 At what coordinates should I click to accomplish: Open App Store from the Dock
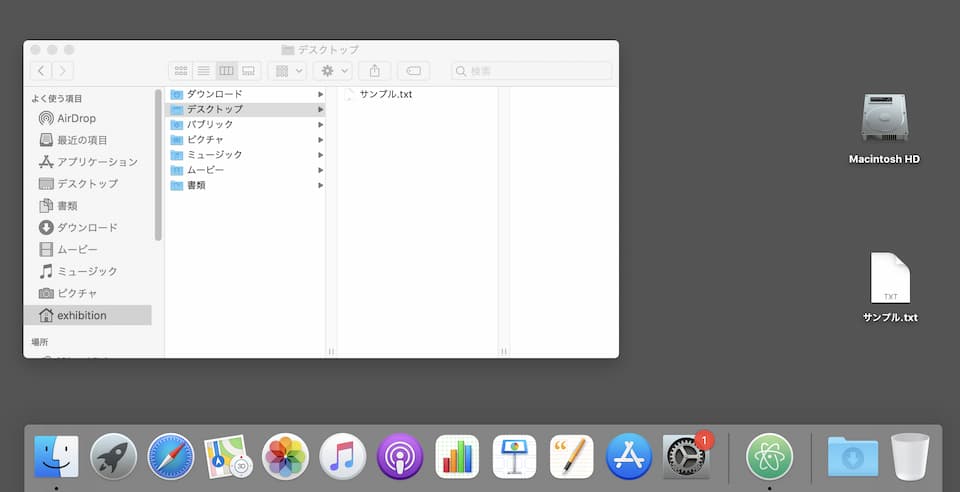coord(629,457)
